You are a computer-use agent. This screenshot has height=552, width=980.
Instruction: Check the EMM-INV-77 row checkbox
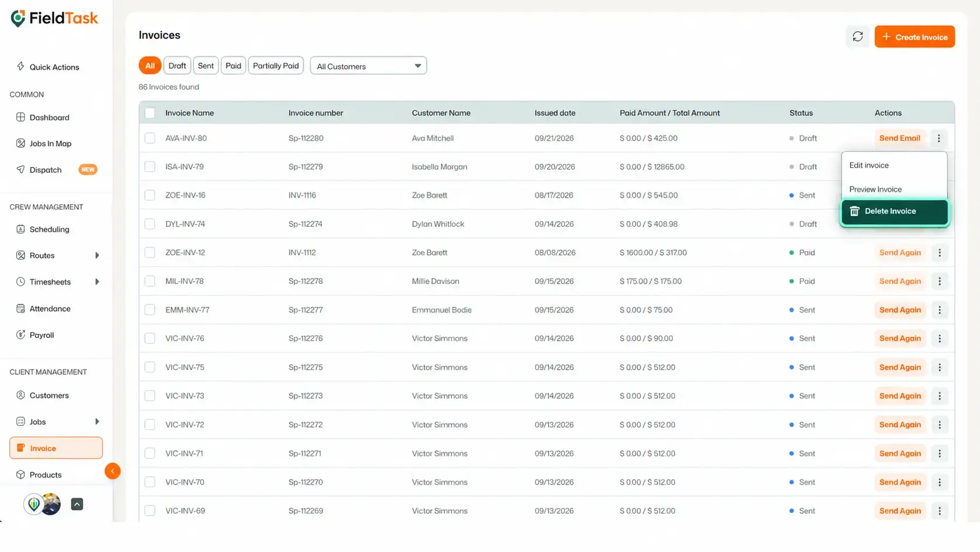click(x=150, y=310)
